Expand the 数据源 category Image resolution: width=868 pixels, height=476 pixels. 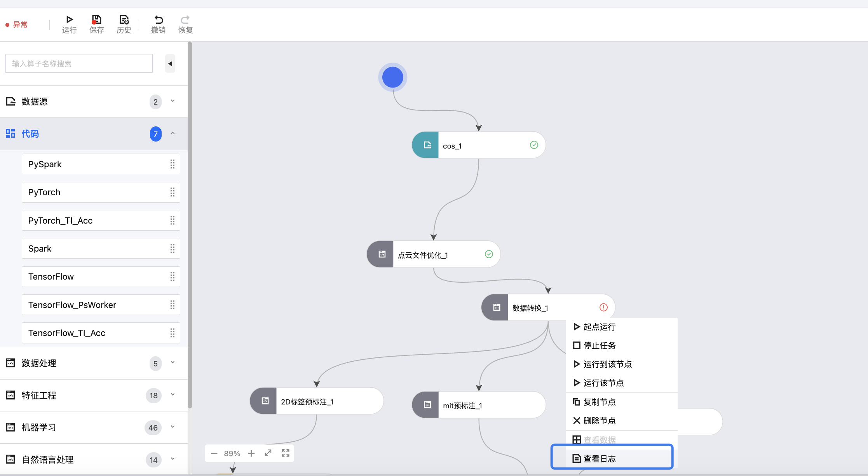(x=173, y=101)
